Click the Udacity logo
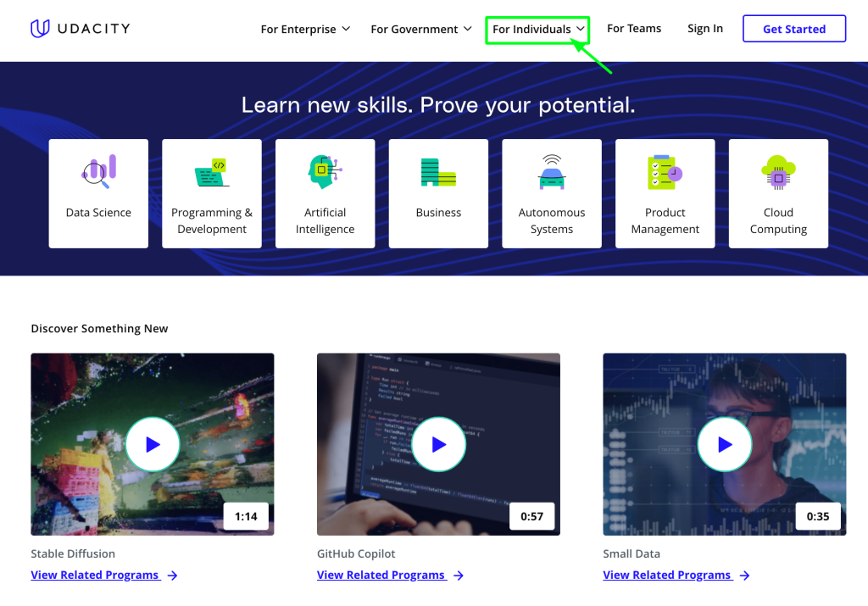This screenshot has height=606, width=868. pos(81,28)
